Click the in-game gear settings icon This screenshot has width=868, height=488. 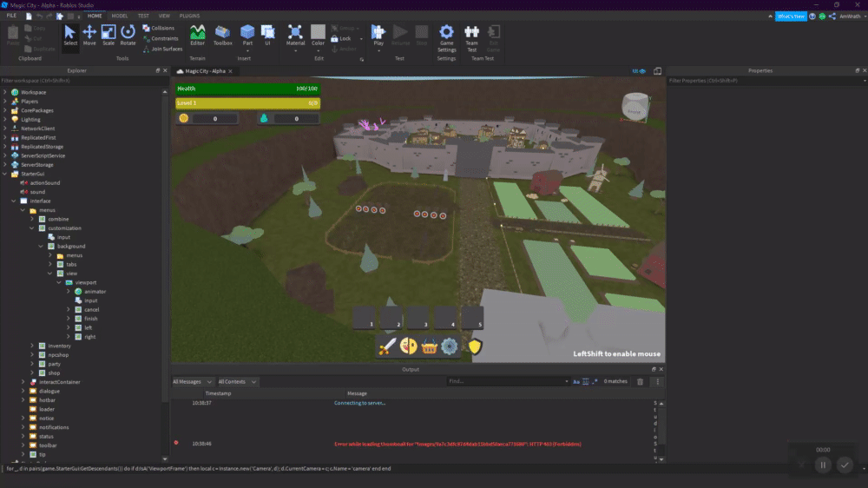point(450,346)
